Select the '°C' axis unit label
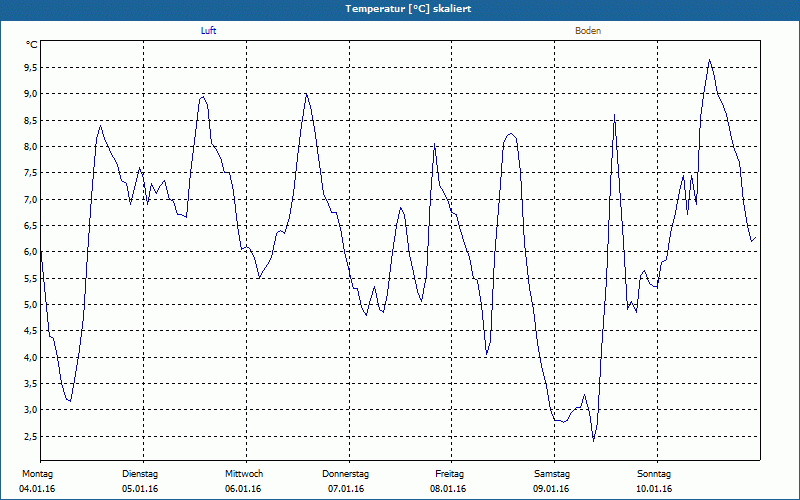Image resolution: width=800 pixels, height=500 pixels. pos(32,45)
